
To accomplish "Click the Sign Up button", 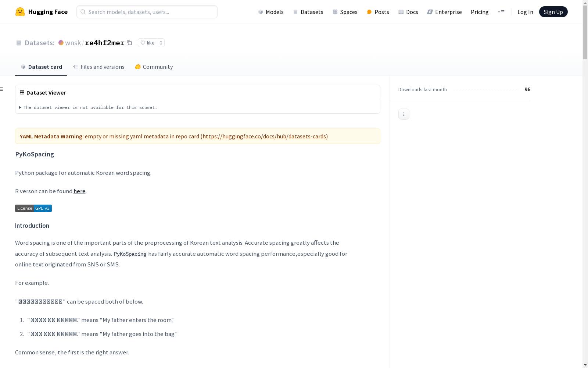I will [553, 12].
